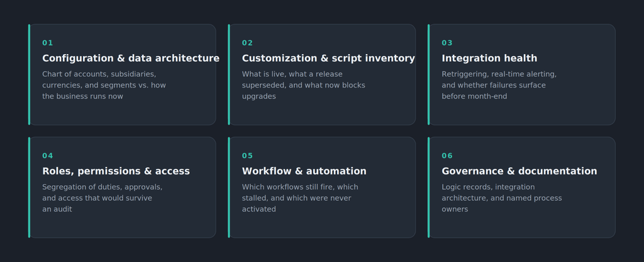
Task: Click the number label 01
Action: [48, 43]
